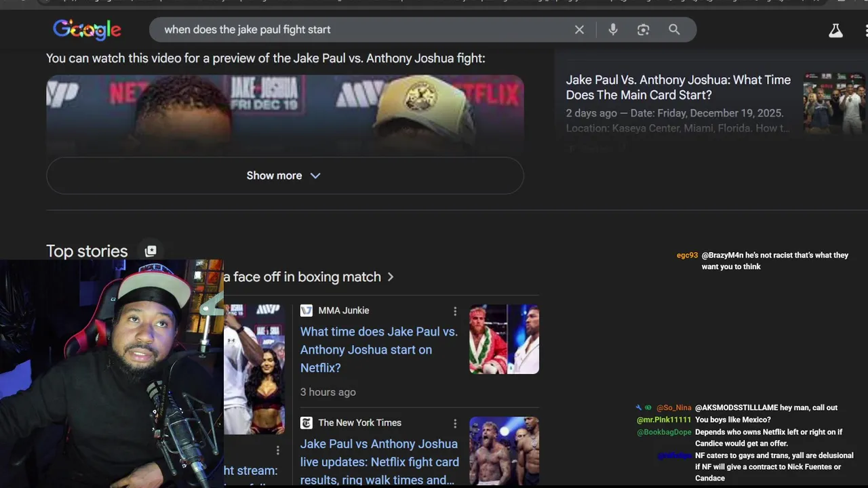Click The New York Times source icon
Image resolution: width=868 pixels, height=488 pixels.
[x=307, y=423]
